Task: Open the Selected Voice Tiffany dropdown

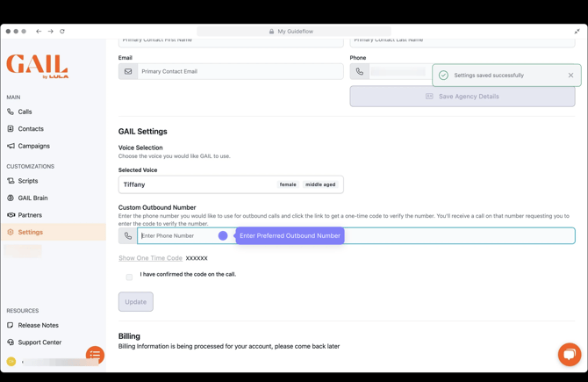Action: coord(231,184)
